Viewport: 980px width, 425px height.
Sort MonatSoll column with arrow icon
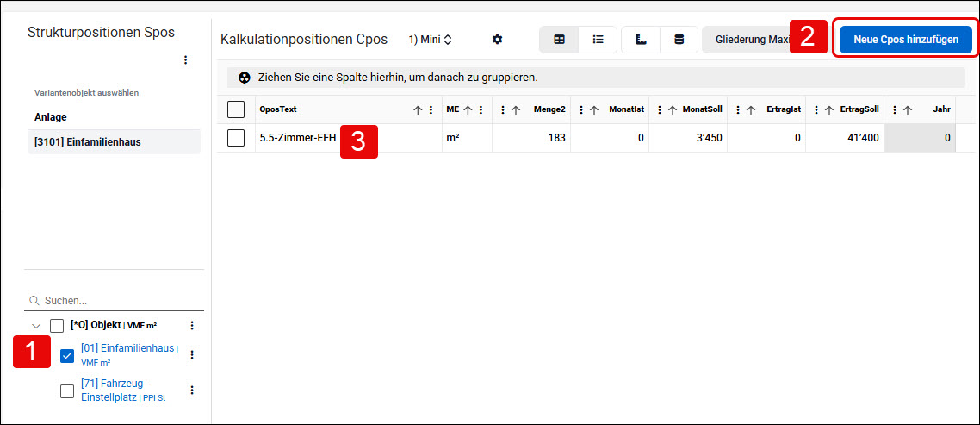tap(672, 109)
